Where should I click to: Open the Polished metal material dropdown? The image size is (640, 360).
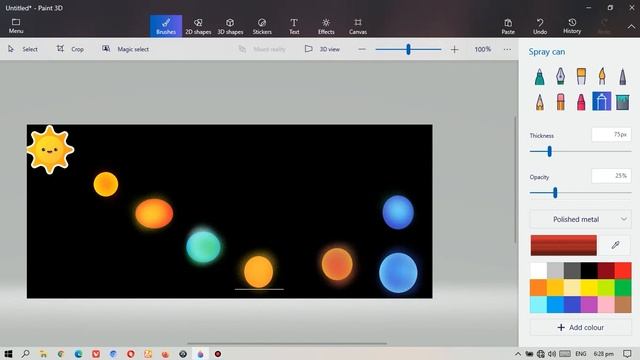pyautogui.click(x=580, y=219)
